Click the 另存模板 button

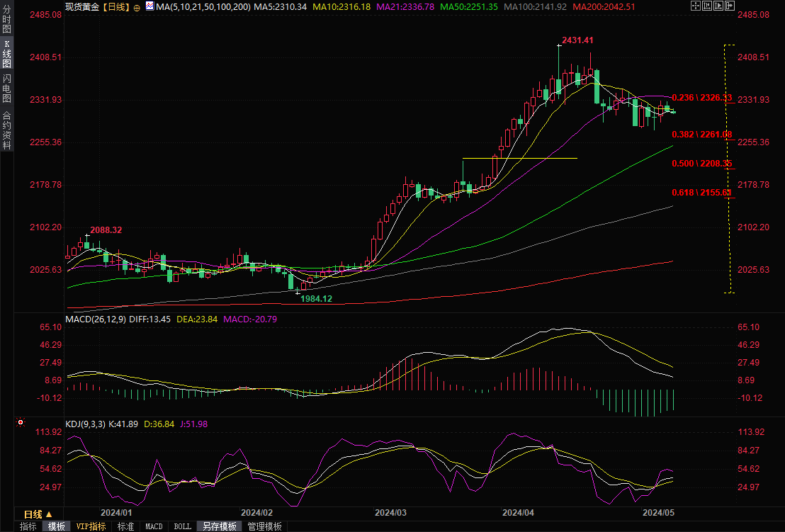[x=219, y=526]
